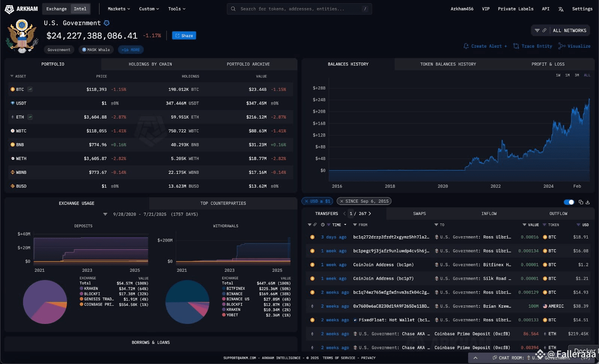Open the Portfolio Archive tab
This screenshot has width=599, height=364.
click(248, 64)
